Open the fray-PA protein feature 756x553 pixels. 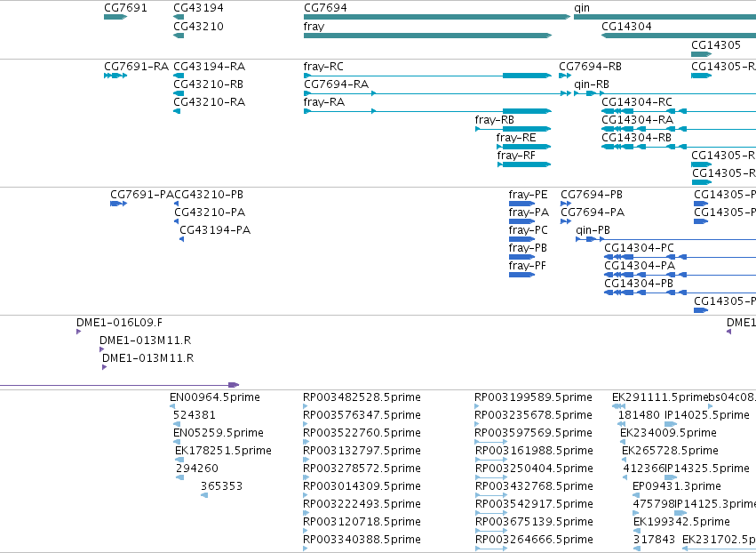[521, 221]
